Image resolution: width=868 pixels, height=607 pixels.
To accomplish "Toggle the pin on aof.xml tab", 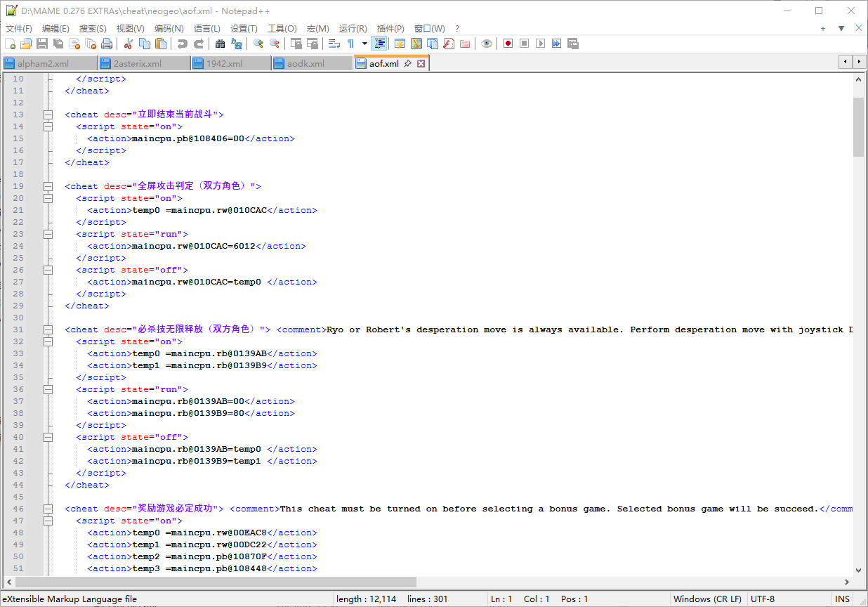I will [x=408, y=63].
